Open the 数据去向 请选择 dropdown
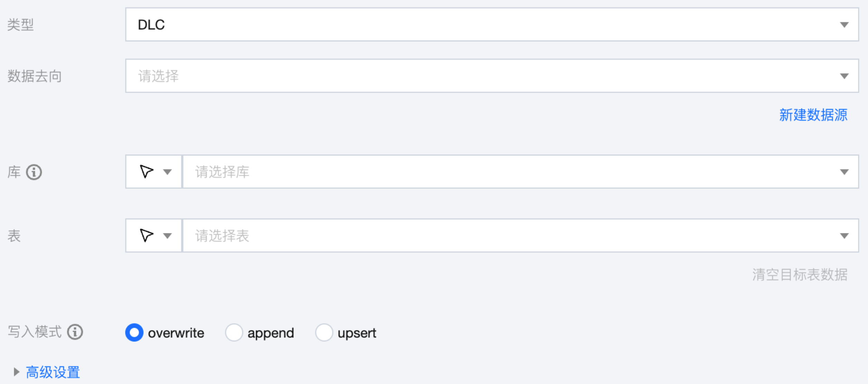Viewport: 868px width, 384px height. 484,76
